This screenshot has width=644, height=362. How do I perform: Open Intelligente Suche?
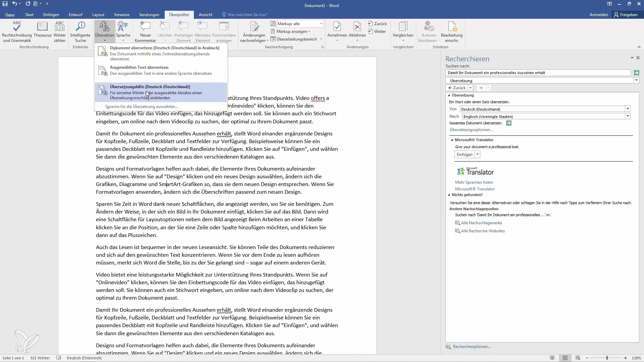point(80,32)
